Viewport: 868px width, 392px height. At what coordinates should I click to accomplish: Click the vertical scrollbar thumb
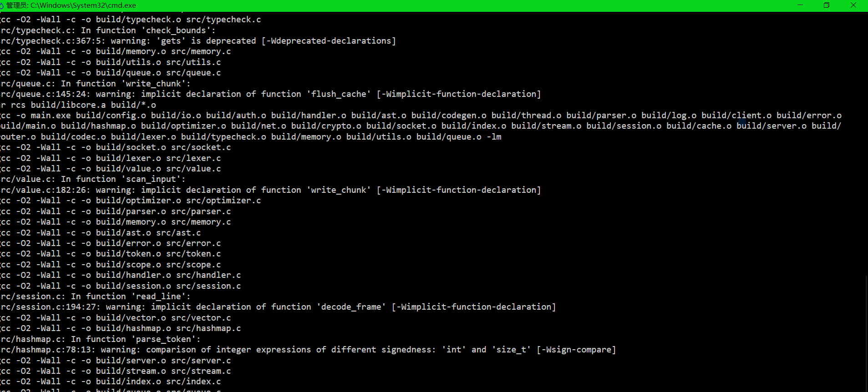[866, 333]
